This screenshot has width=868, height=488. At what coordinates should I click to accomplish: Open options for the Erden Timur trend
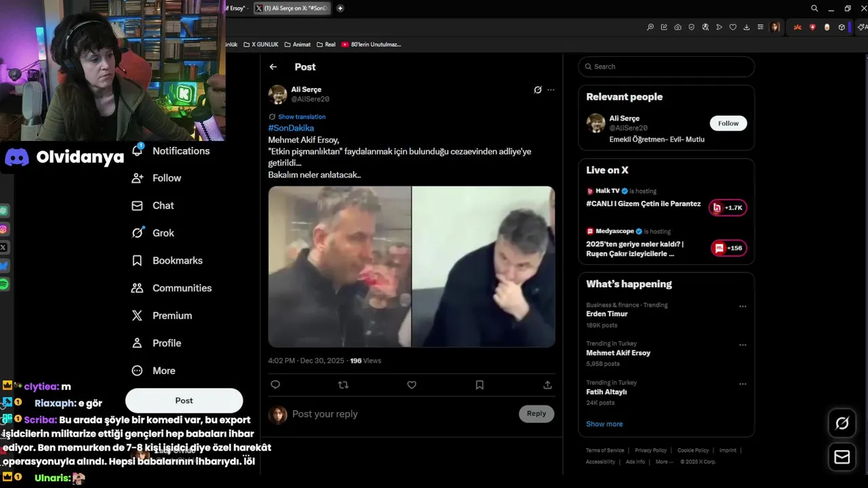(x=743, y=306)
